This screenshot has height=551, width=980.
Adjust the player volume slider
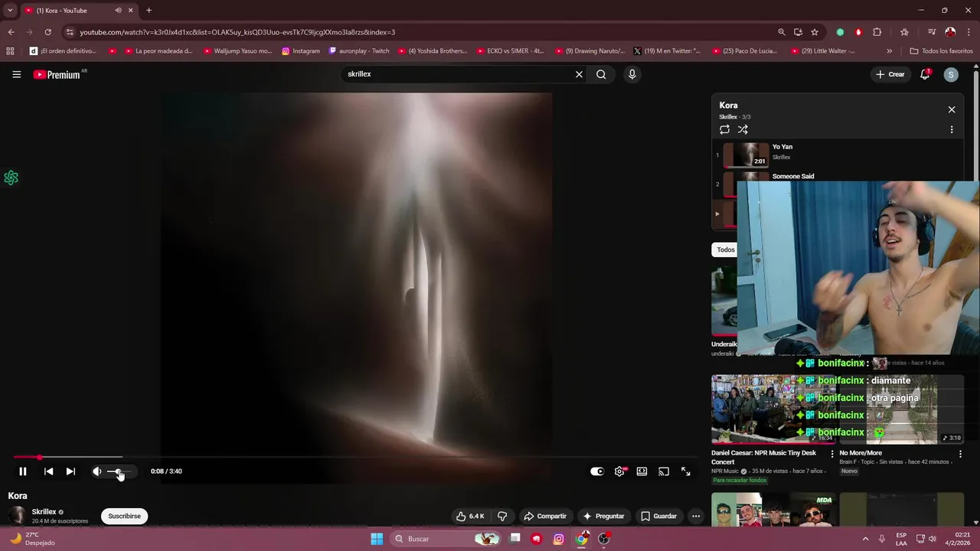click(x=119, y=471)
